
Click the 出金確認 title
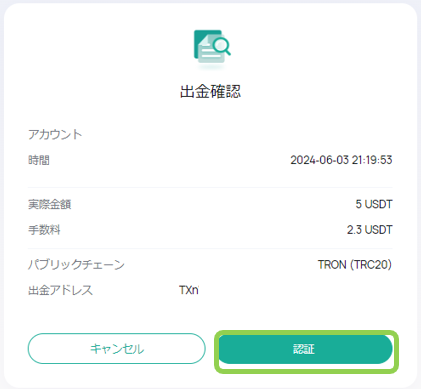point(210,91)
